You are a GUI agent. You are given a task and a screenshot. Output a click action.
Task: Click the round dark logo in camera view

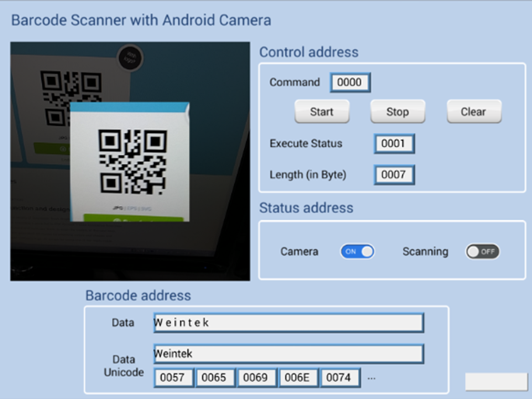tap(131, 58)
